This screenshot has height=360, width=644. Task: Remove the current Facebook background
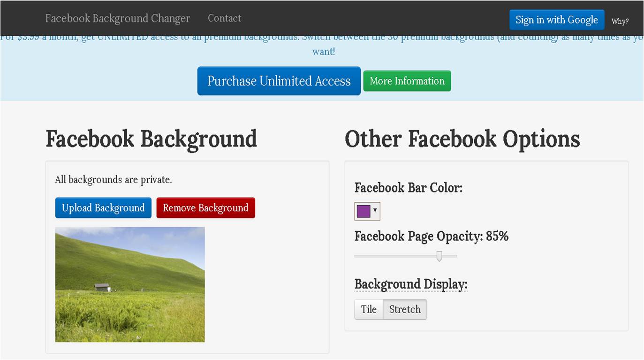pos(205,207)
